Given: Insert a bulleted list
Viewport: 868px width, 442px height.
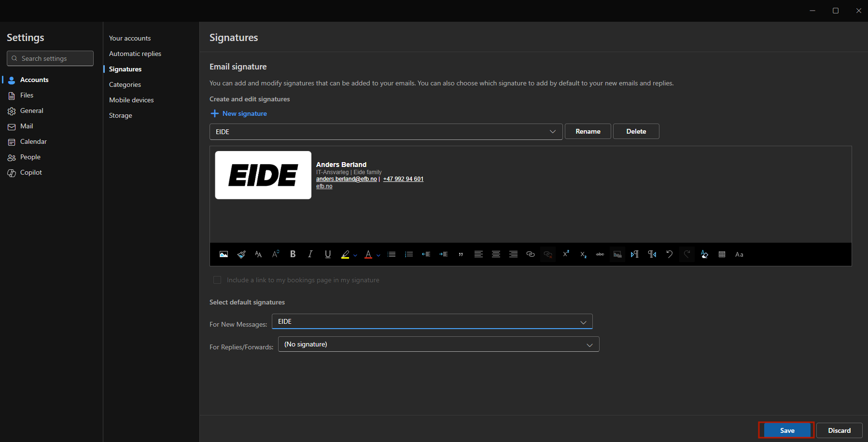Looking at the screenshot, I should (392, 254).
